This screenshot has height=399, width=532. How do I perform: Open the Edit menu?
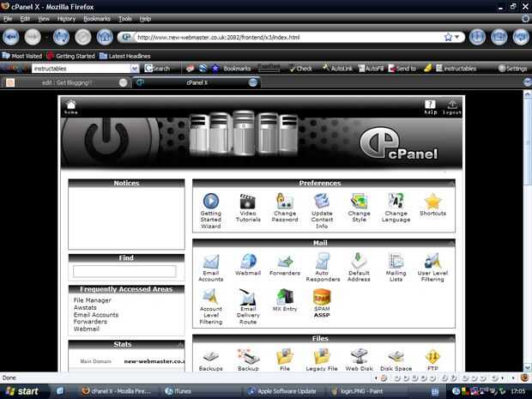tap(25, 19)
